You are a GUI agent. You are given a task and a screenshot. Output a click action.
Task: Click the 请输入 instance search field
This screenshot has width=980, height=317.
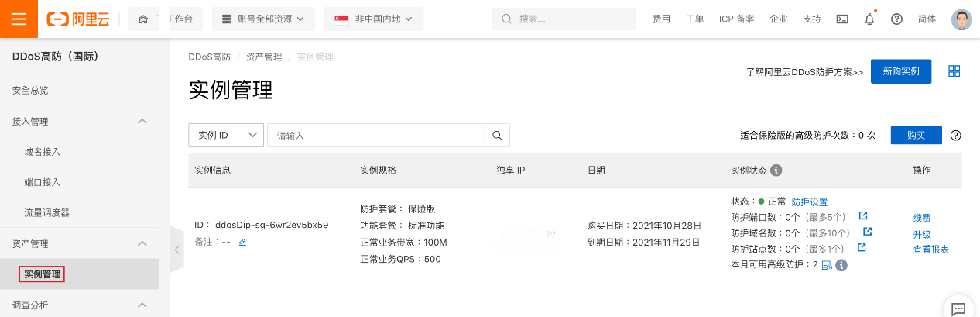pyautogui.click(x=376, y=135)
